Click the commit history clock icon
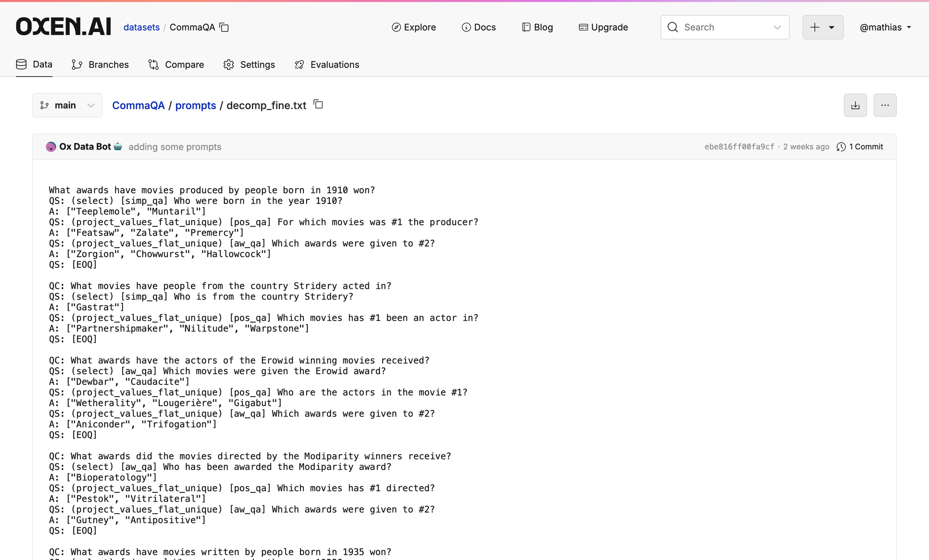 841,147
